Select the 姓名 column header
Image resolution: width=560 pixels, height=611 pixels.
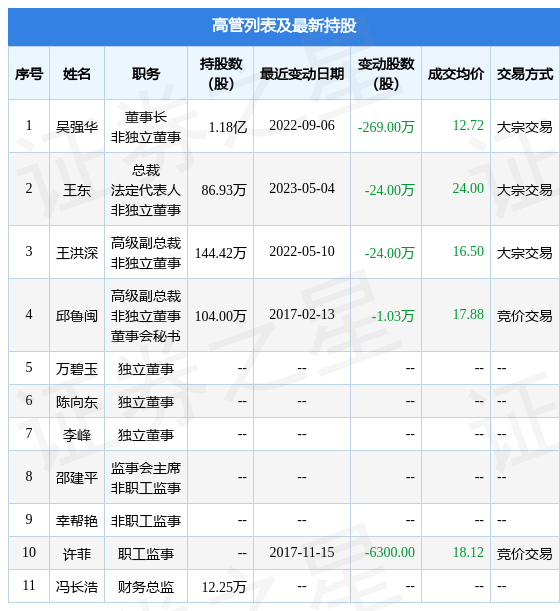point(77,74)
